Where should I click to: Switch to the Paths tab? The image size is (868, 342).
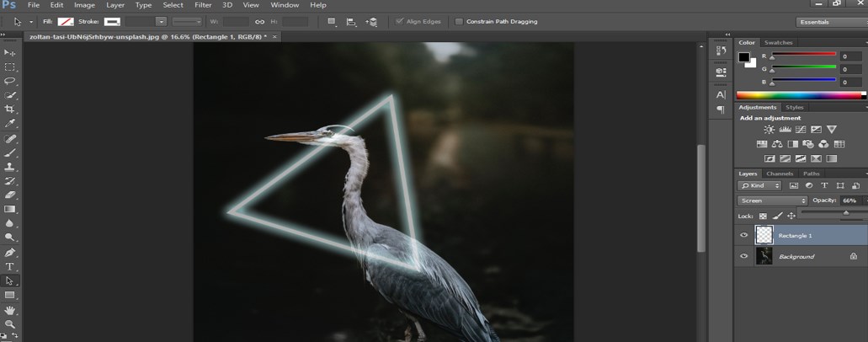point(812,174)
